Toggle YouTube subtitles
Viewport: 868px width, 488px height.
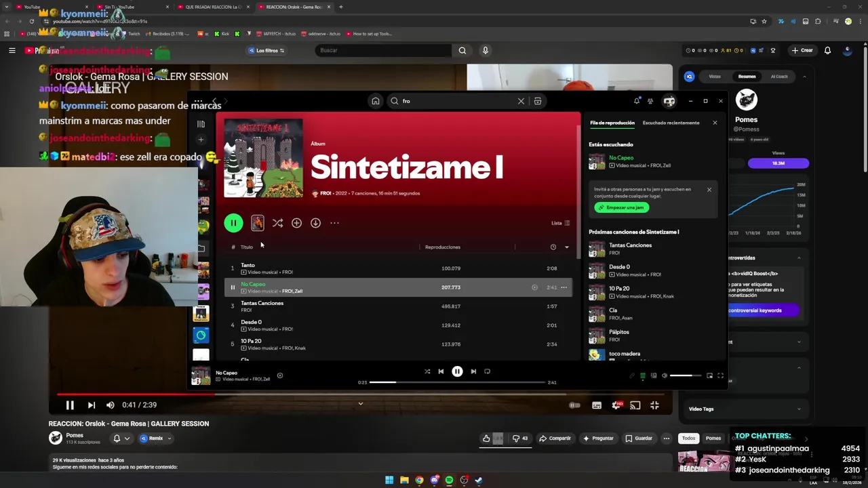pyautogui.click(x=597, y=405)
